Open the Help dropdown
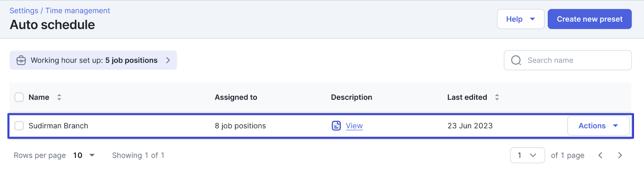 (520, 19)
